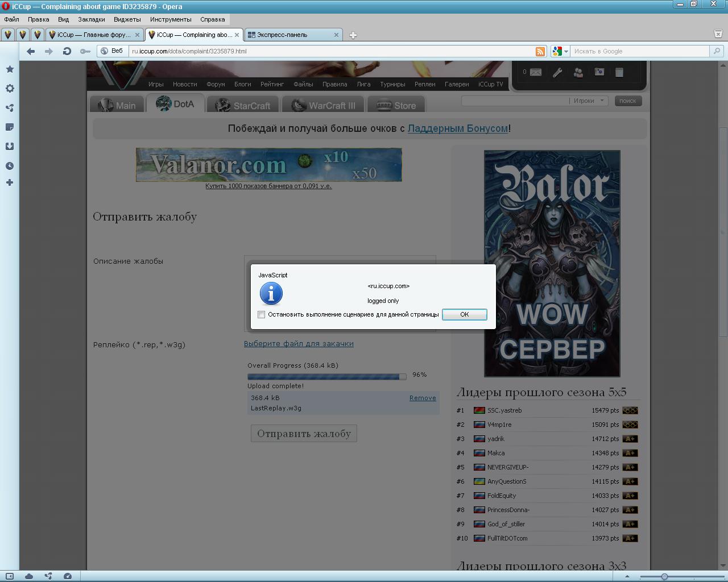This screenshot has width=728, height=582.
Task: Open the 'Ладдерным Бонусом' link
Action: 458,128
